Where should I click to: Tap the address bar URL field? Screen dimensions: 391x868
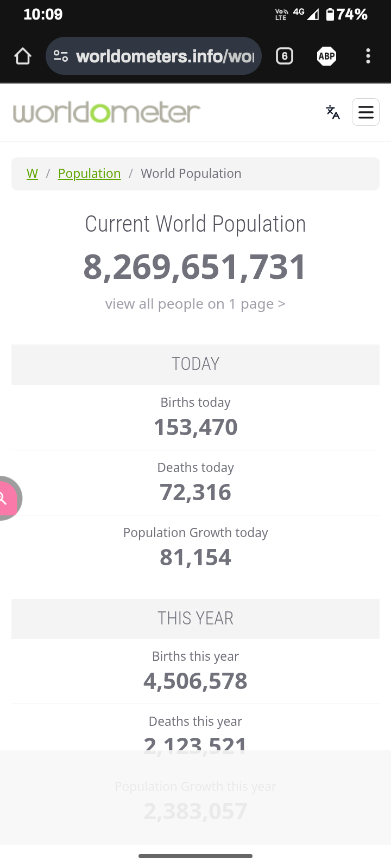click(165, 56)
